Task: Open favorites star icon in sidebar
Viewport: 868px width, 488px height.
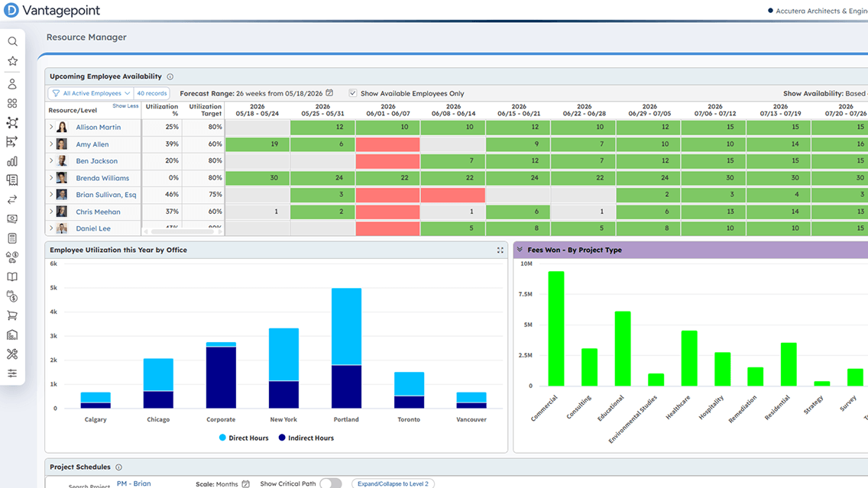Action: point(12,61)
